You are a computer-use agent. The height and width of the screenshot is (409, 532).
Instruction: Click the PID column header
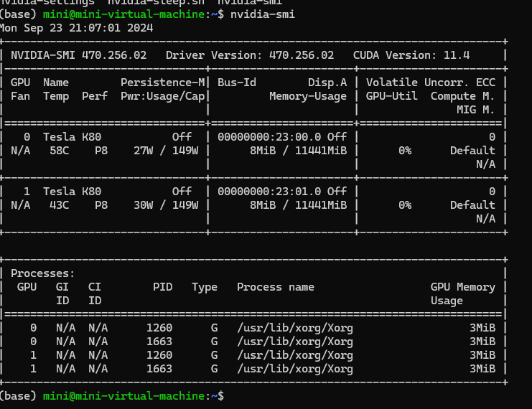point(163,287)
